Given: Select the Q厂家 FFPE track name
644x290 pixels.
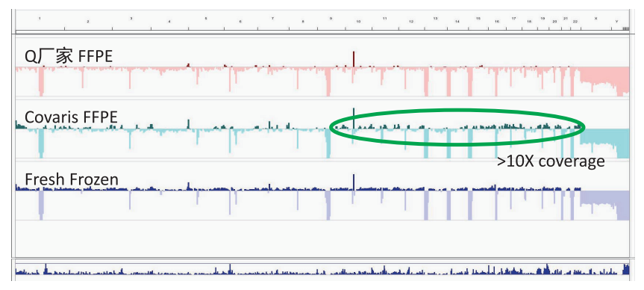Looking at the screenshot, I should pyautogui.click(x=69, y=56).
